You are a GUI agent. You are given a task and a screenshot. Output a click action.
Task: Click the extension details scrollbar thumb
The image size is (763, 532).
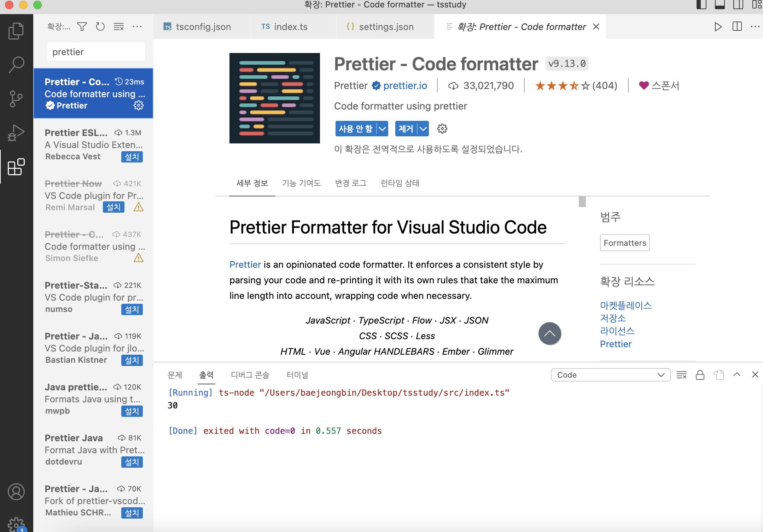[582, 202]
